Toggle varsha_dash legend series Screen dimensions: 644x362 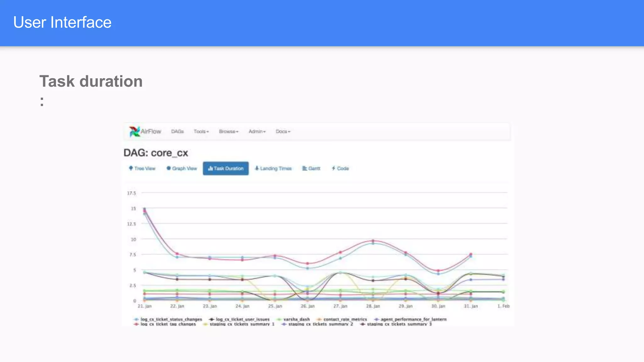click(296, 319)
